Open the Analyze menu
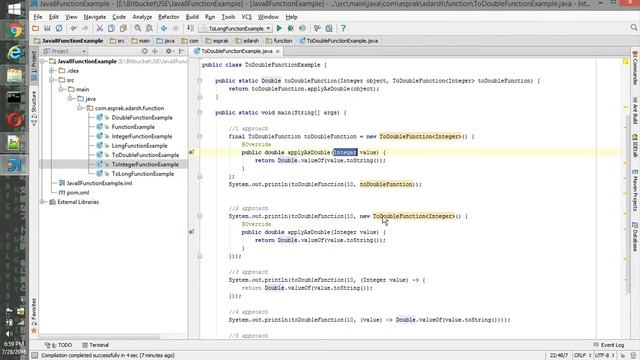 [x=142, y=17]
